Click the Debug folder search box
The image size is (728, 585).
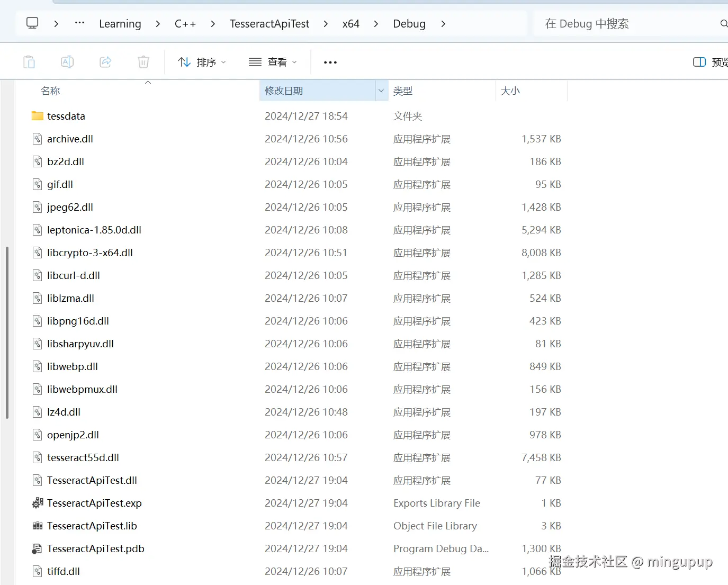coord(630,24)
